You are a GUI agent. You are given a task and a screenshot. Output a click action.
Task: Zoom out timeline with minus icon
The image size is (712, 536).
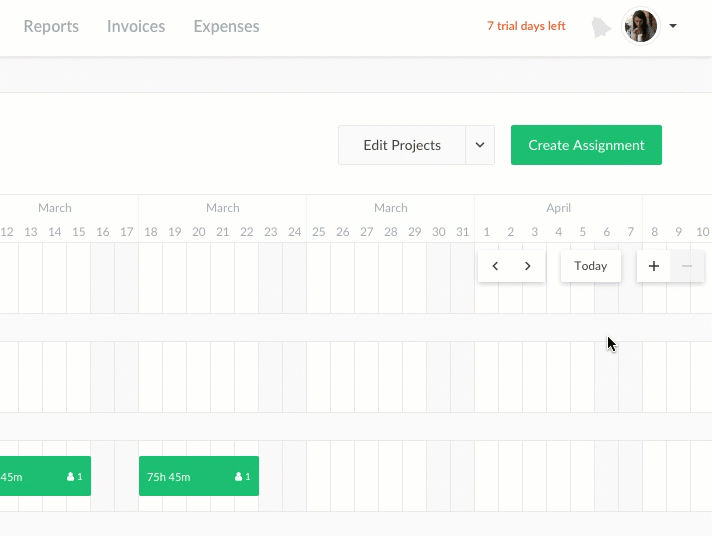(x=687, y=266)
